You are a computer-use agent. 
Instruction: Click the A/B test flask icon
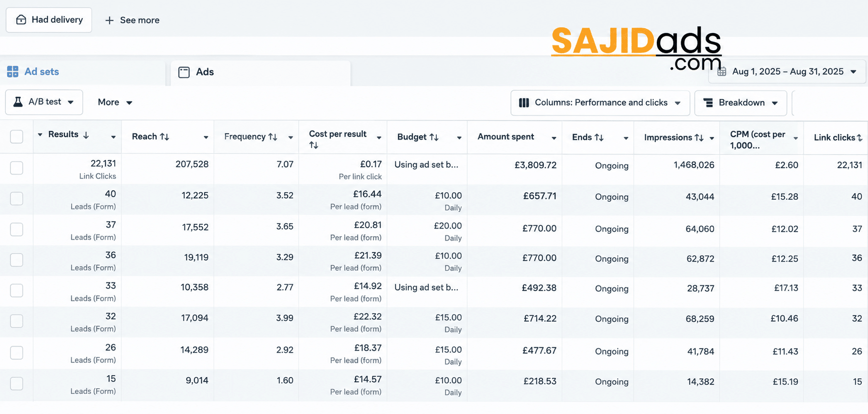point(18,101)
